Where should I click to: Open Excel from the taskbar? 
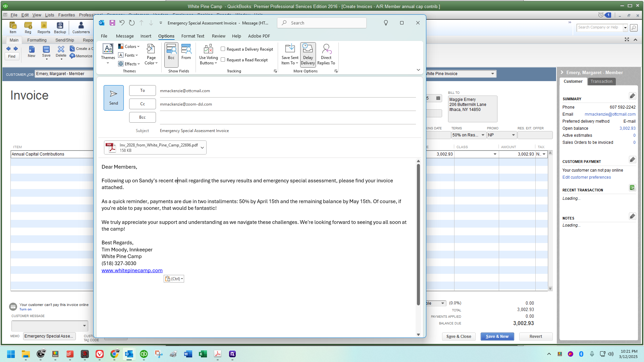tap(203, 354)
